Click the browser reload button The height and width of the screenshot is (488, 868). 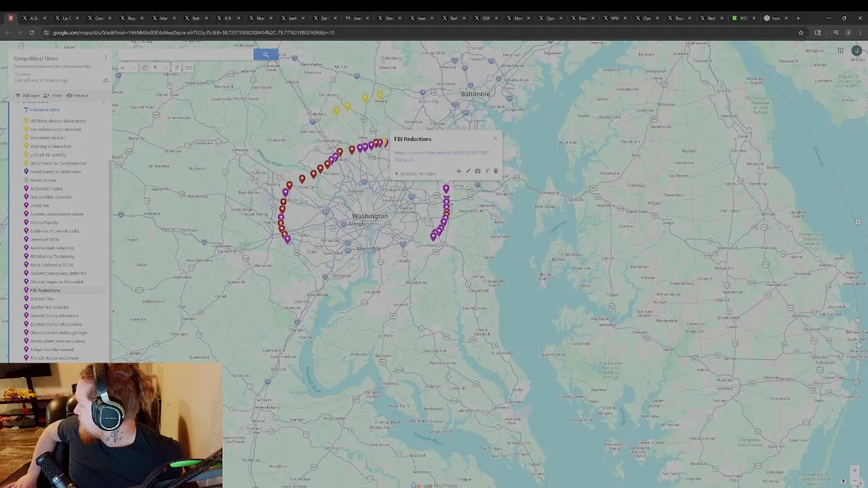click(31, 33)
